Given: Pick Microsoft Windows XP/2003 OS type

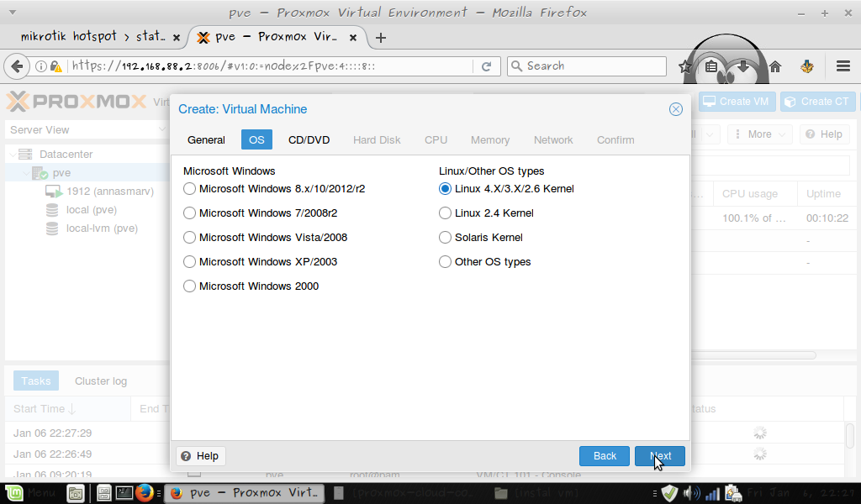Looking at the screenshot, I should tap(189, 261).
